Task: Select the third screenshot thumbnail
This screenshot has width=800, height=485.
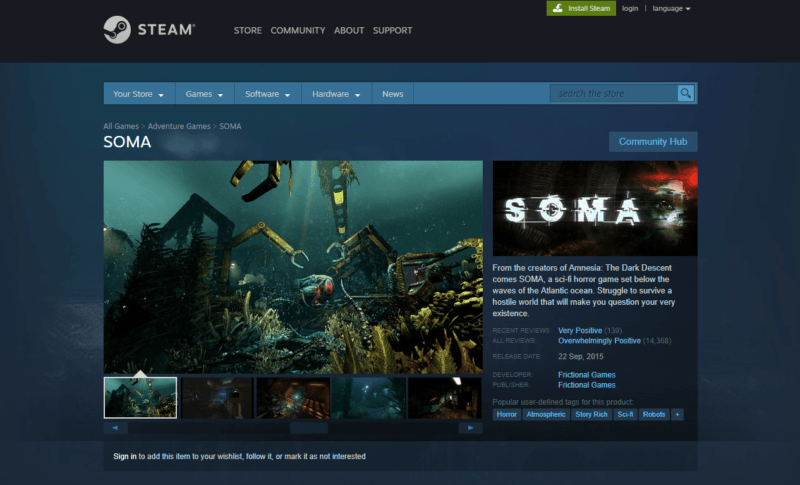Action: (x=293, y=398)
